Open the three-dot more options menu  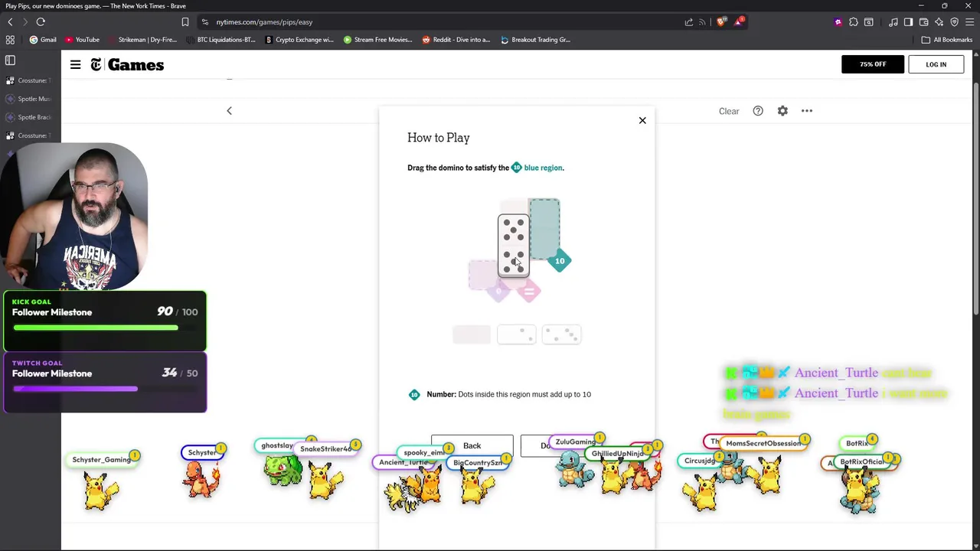pyautogui.click(x=807, y=111)
